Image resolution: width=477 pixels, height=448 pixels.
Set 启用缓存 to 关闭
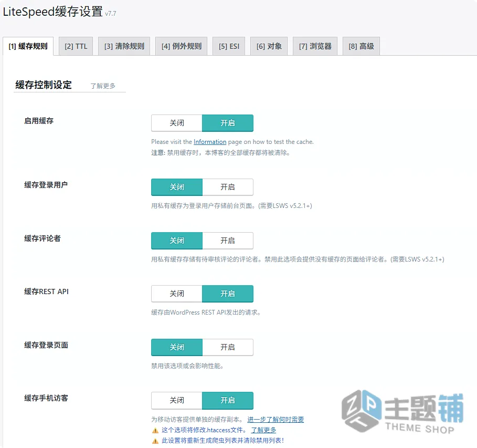(x=177, y=123)
